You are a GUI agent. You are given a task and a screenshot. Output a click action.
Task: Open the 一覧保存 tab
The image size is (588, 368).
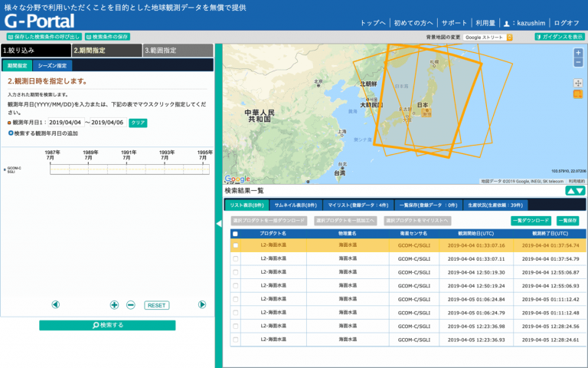428,205
